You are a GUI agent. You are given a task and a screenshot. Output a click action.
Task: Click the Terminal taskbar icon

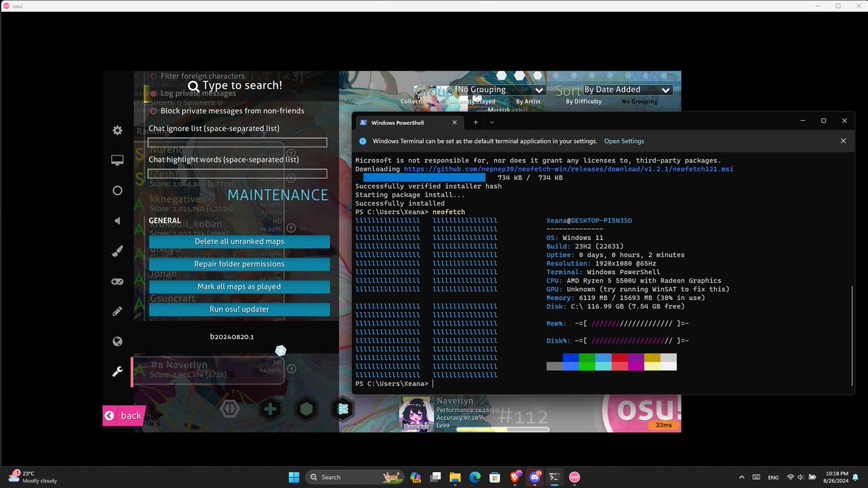[554, 477]
